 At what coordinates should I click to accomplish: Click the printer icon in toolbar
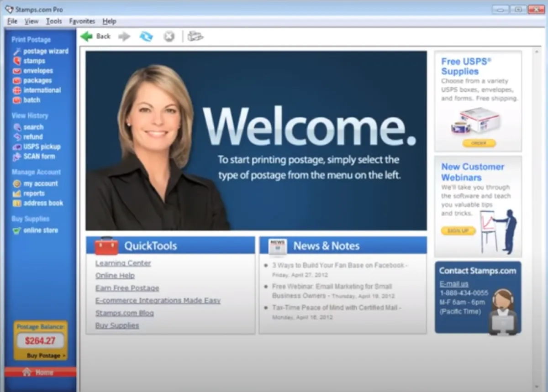pyautogui.click(x=195, y=37)
